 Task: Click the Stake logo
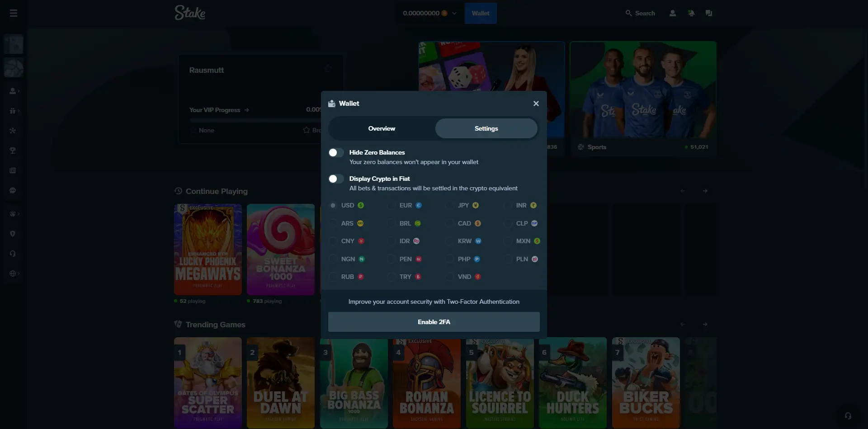click(x=190, y=13)
